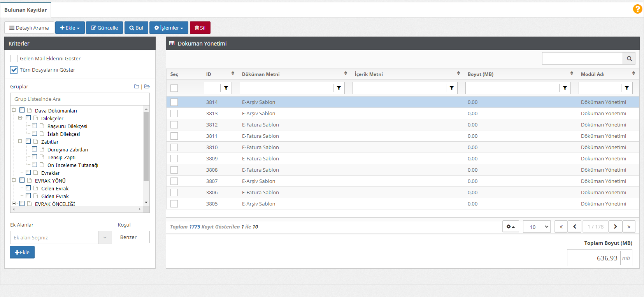This screenshot has width=644, height=297.
Task: Click the red Sil button
Action: (x=200, y=28)
